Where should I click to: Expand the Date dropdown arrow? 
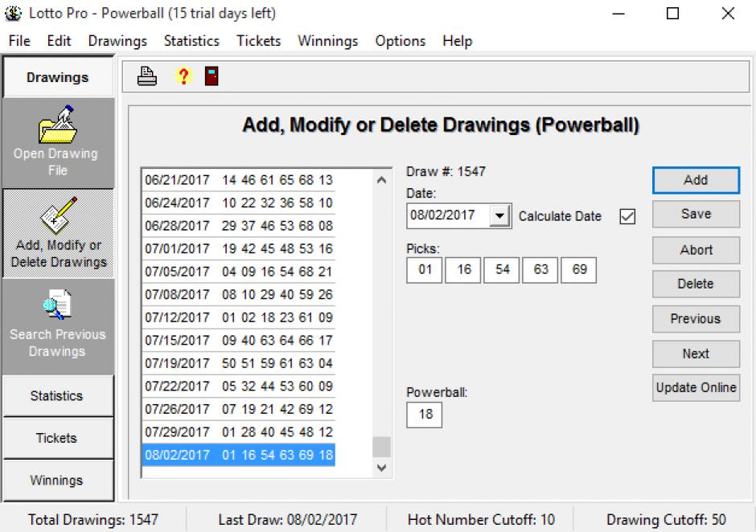tap(499, 215)
